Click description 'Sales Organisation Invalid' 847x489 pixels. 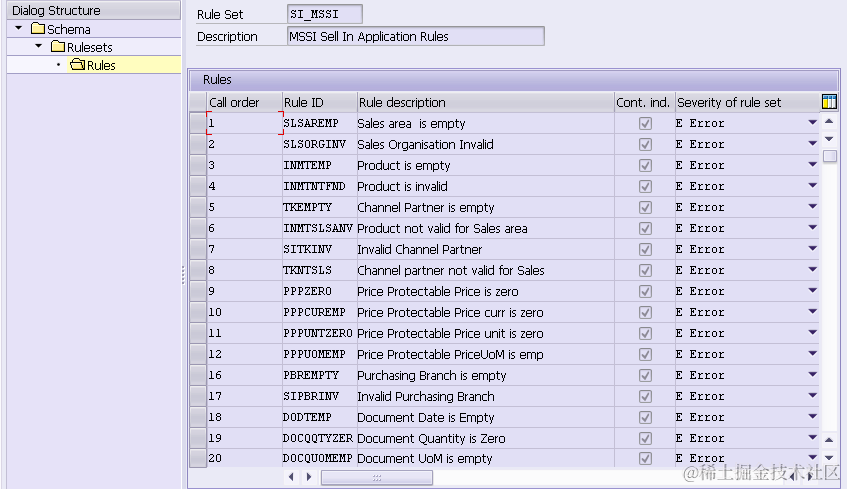point(425,144)
